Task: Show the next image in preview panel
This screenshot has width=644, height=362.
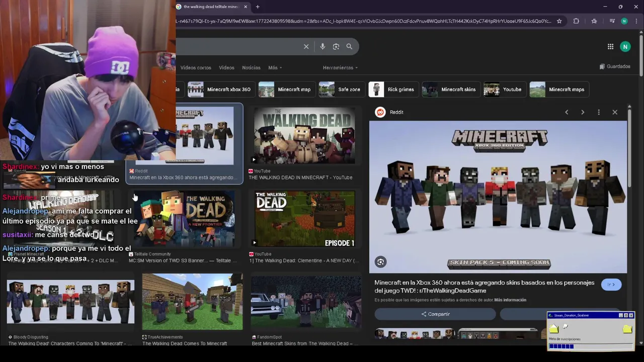Action: 583,112
